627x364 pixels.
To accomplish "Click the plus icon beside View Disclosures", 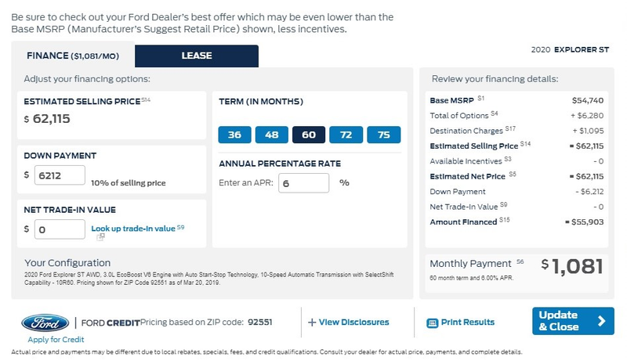I will pos(312,323).
